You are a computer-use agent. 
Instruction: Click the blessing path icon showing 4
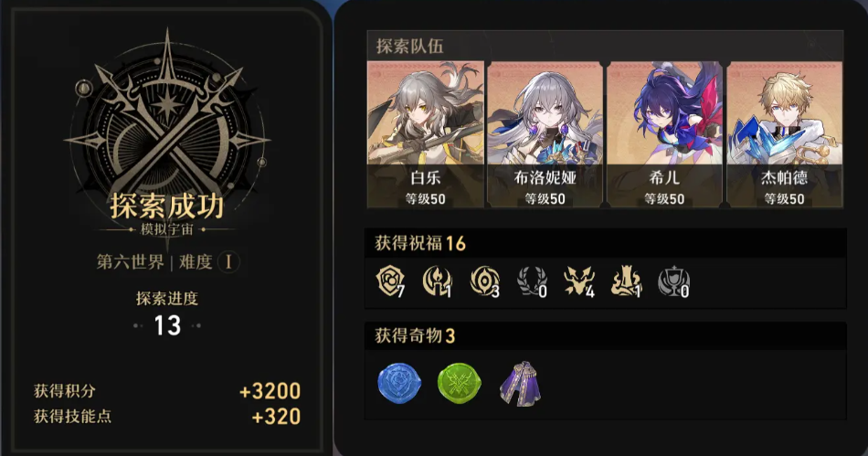pyautogui.click(x=579, y=281)
